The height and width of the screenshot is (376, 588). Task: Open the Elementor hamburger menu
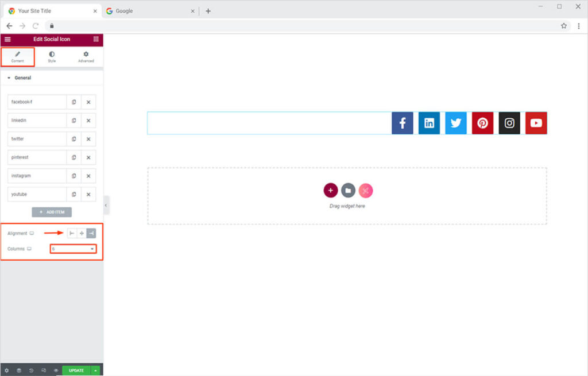tap(7, 39)
